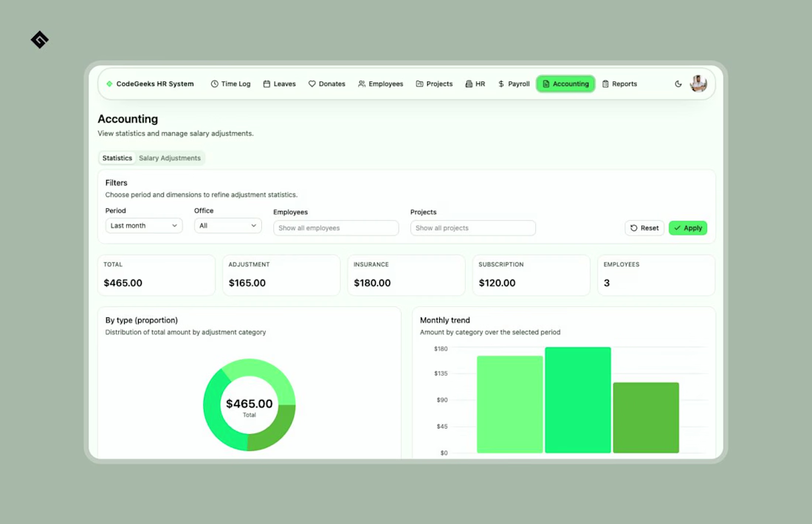
Task: Select the ADJUSTMENT $165.00 card
Action: click(x=281, y=275)
